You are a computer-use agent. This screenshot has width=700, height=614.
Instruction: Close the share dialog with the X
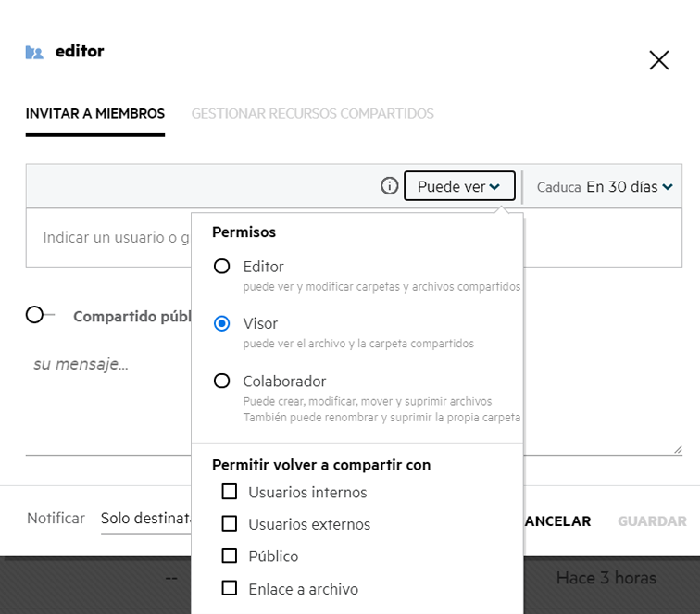pos(659,60)
